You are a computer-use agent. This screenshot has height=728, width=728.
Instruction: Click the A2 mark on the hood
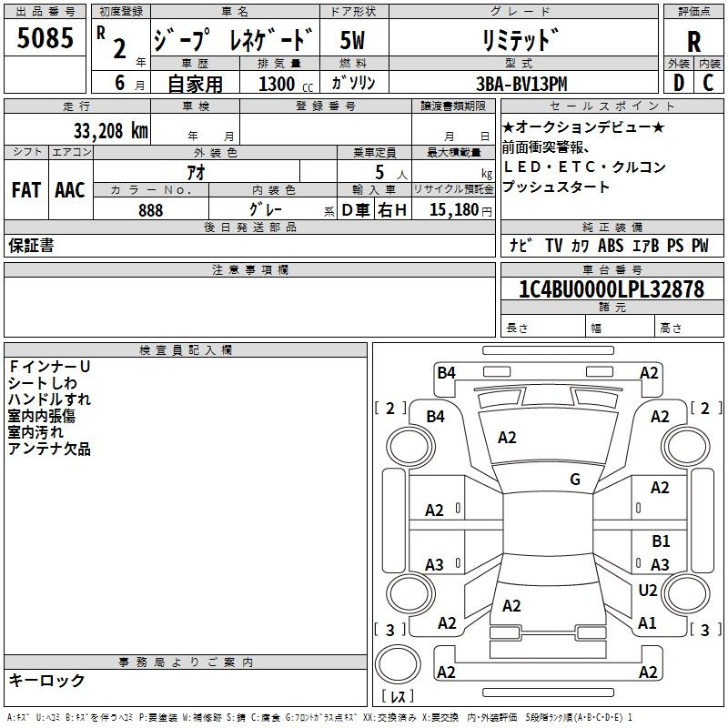tap(507, 438)
